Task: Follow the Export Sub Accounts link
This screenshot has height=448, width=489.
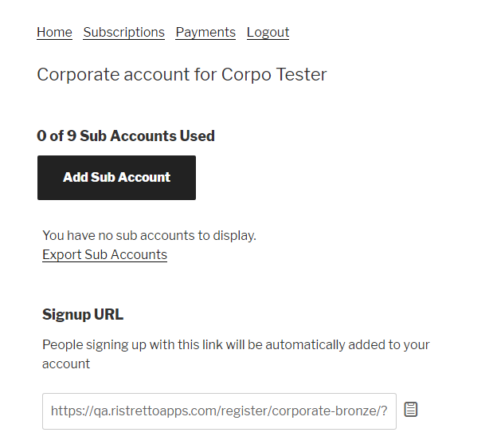Action: (104, 254)
